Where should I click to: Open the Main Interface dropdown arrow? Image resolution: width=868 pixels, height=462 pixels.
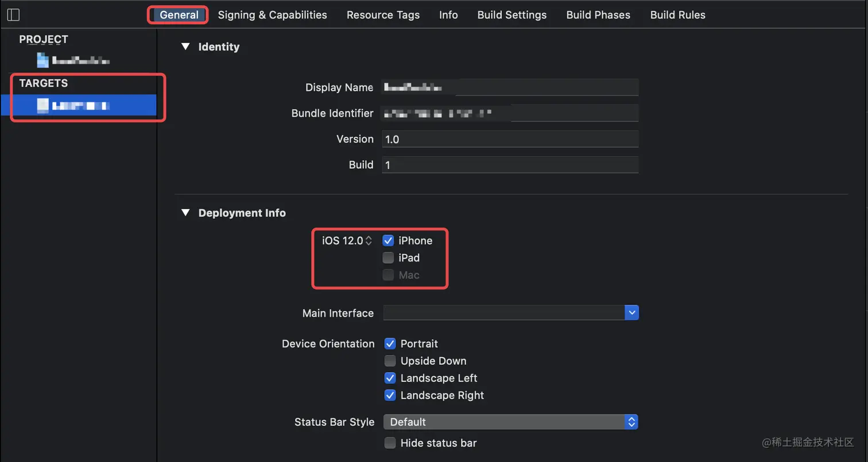(x=632, y=313)
